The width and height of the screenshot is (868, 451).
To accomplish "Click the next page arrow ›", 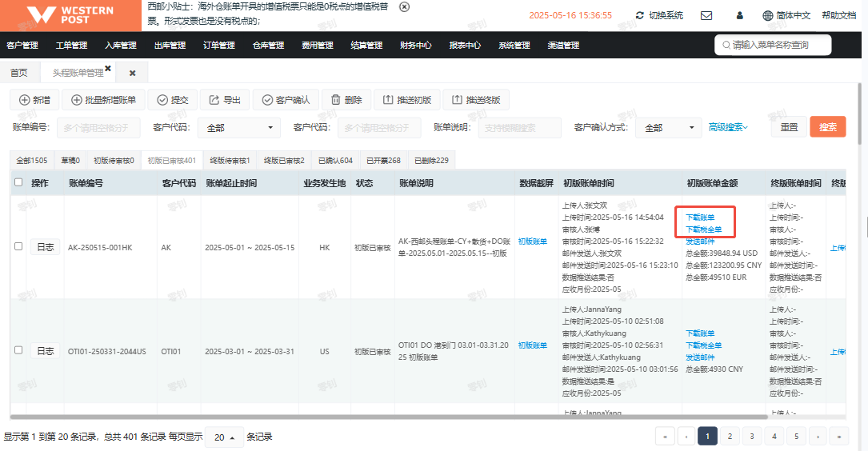I will (x=818, y=437).
